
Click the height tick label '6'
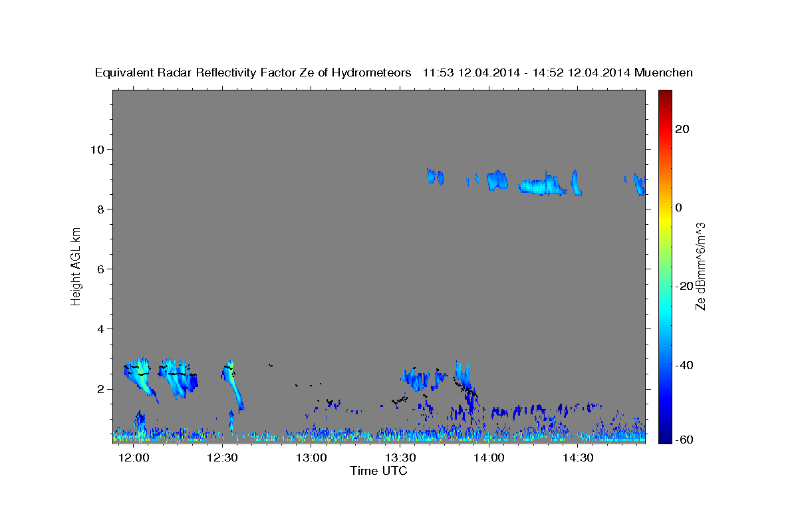click(x=101, y=269)
